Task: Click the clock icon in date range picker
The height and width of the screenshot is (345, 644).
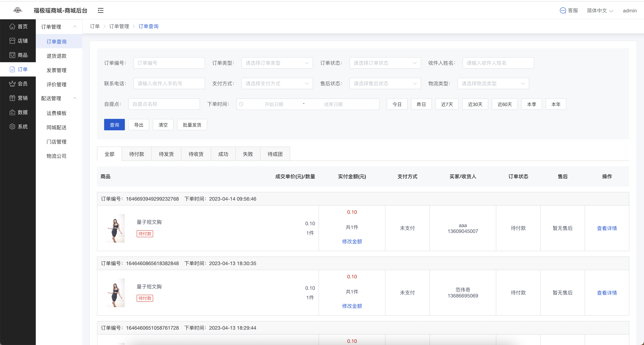Action: (241, 104)
